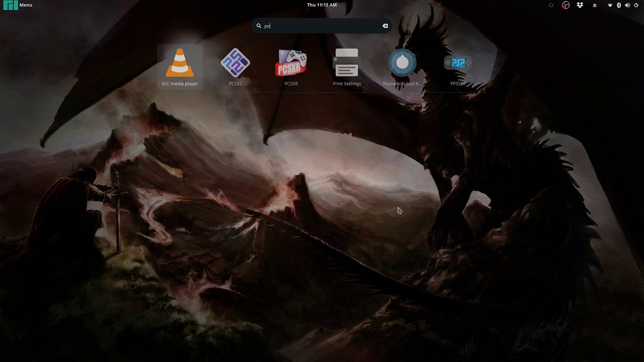Open Print Settings
This screenshot has height=362, width=644.
(x=347, y=67)
